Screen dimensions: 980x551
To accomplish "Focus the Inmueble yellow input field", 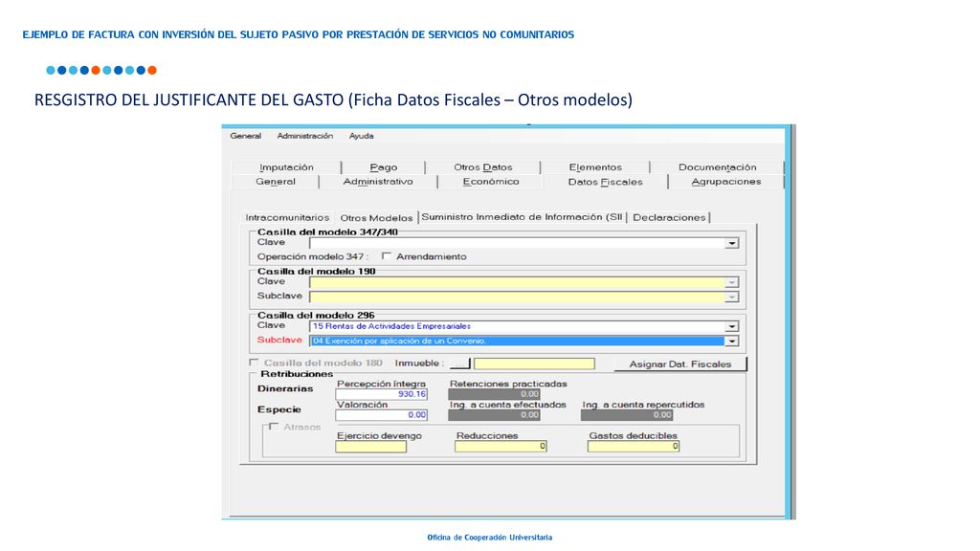I will [x=534, y=364].
